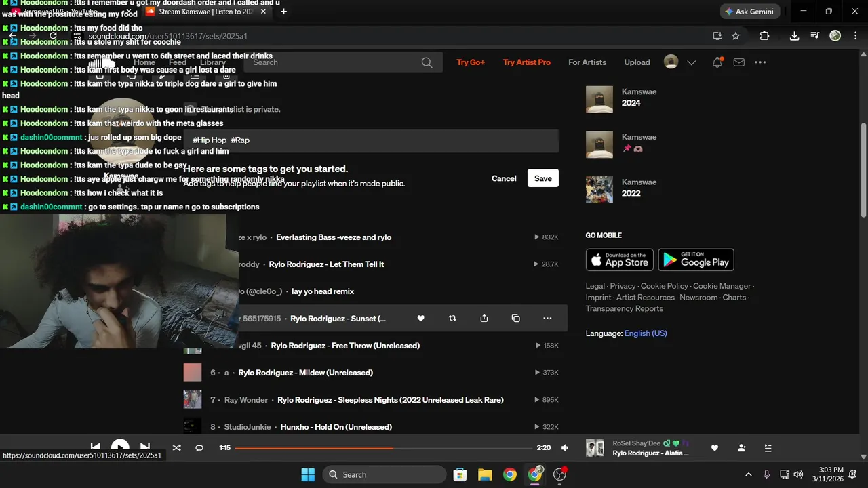The height and width of the screenshot is (488, 868).
Task: Click the Windows taskbar Search box
Action: 384,474
